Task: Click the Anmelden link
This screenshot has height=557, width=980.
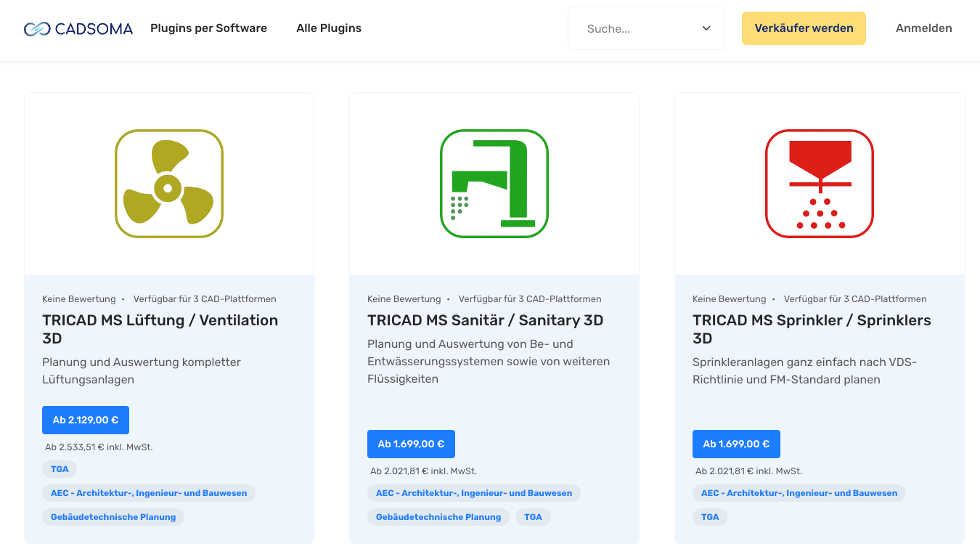Action: coord(923,28)
